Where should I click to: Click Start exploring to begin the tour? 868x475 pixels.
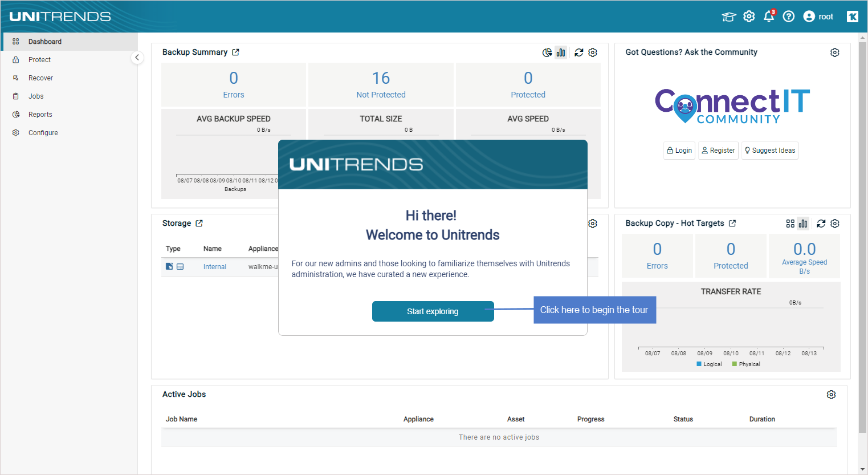[x=433, y=311]
